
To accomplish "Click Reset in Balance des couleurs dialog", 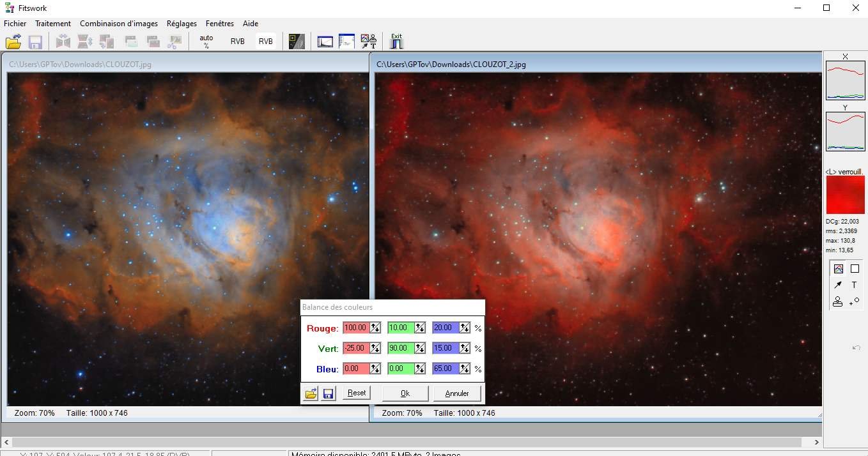I will point(357,393).
